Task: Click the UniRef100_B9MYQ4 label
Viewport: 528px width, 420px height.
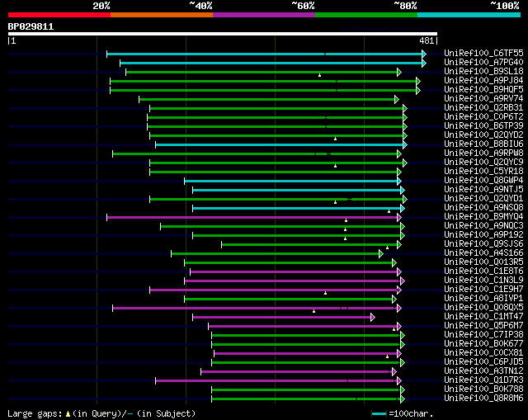Action: click(483, 216)
